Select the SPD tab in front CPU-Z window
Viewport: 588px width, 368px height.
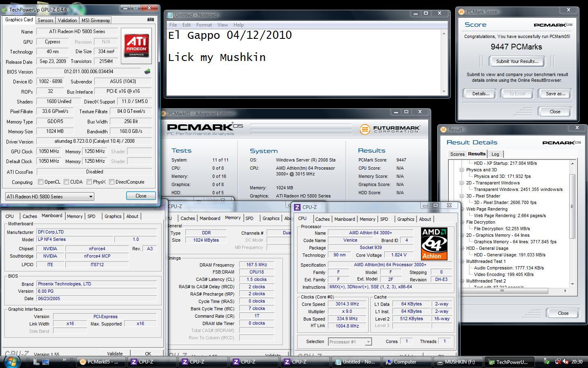tap(384, 219)
